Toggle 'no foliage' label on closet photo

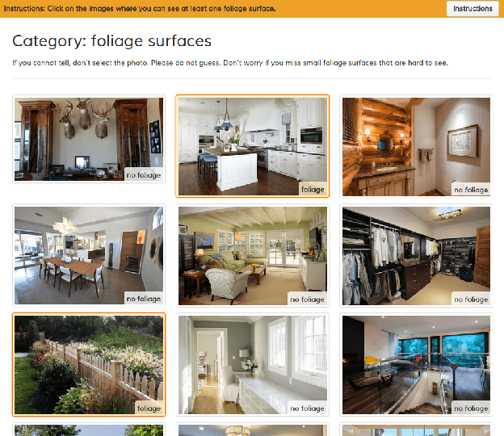pos(471,299)
